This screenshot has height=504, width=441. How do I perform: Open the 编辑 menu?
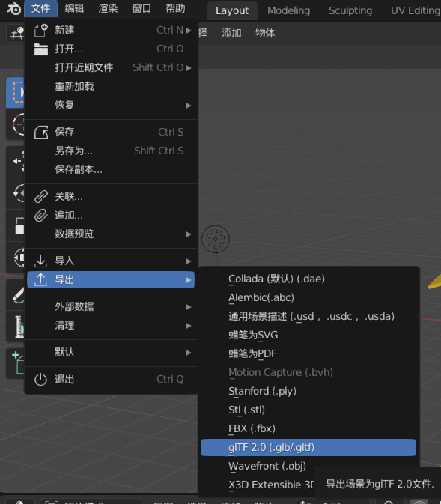point(74,9)
